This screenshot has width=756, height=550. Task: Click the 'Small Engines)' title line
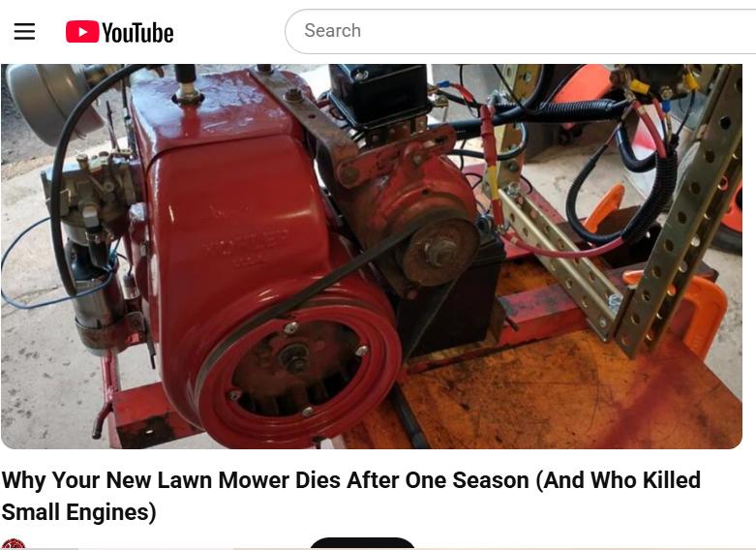(79, 512)
